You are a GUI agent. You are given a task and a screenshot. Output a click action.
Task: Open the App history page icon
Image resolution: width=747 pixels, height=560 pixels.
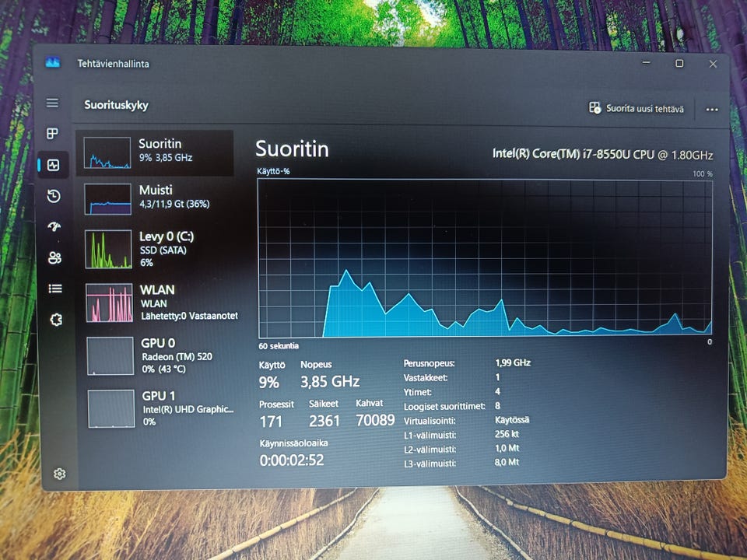(x=54, y=196)
